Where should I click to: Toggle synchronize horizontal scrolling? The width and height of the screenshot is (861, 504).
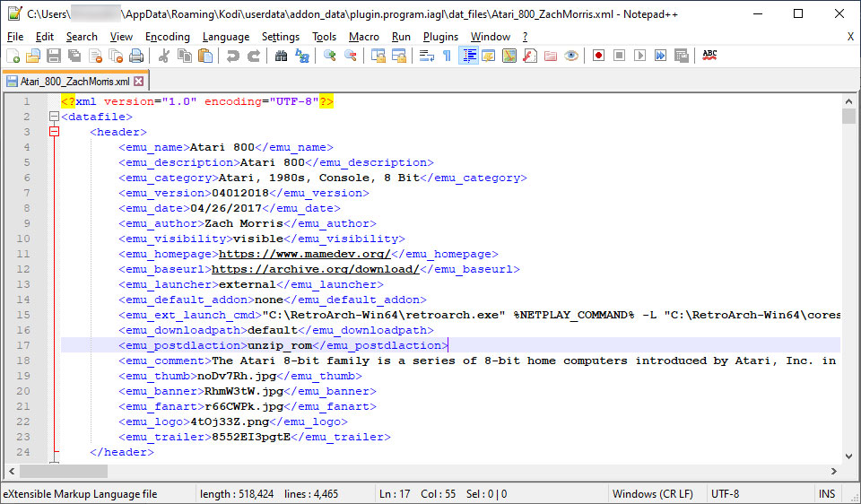(399, 56)
